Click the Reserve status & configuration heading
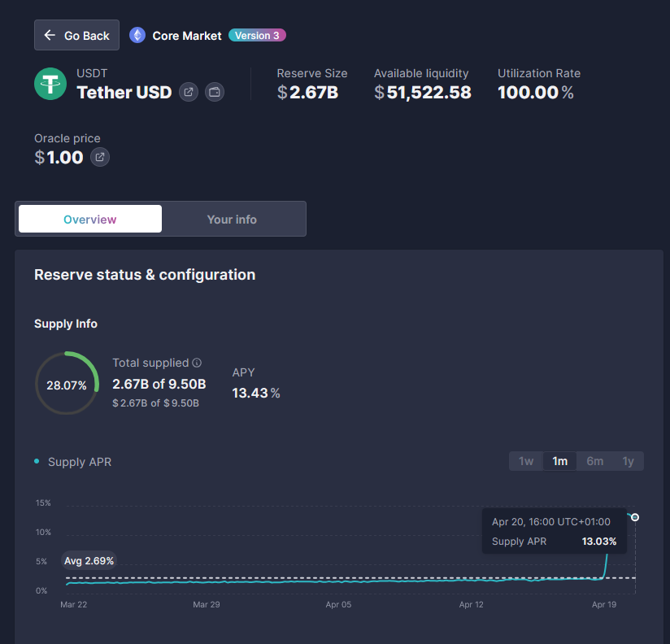Screen dimensions: 670x644 145,275
